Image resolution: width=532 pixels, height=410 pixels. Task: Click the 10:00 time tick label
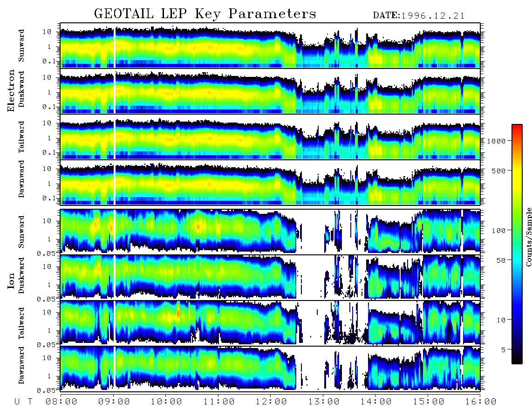[x=166, y=402]
